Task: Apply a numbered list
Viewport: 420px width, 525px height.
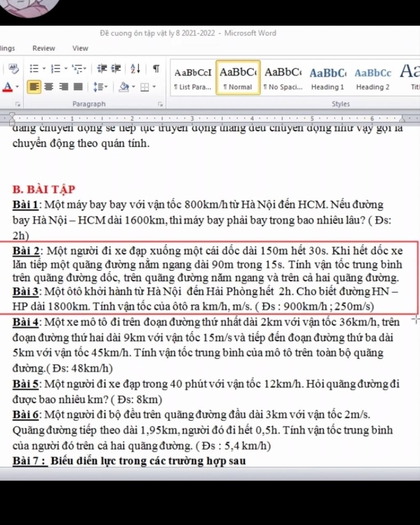Action: pos(56,68)
